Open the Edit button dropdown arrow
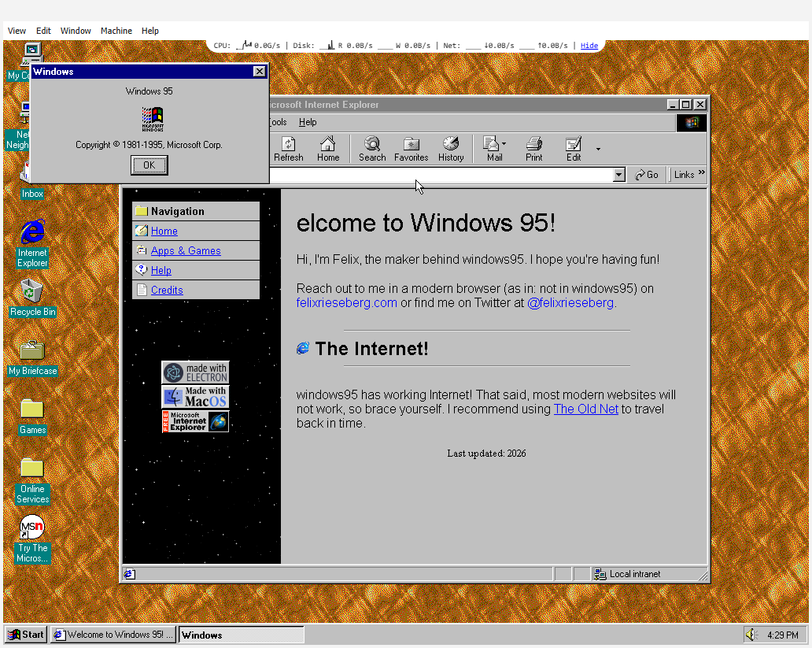The width and height of the screenshot is (812, 648). (x=598, y=150)
